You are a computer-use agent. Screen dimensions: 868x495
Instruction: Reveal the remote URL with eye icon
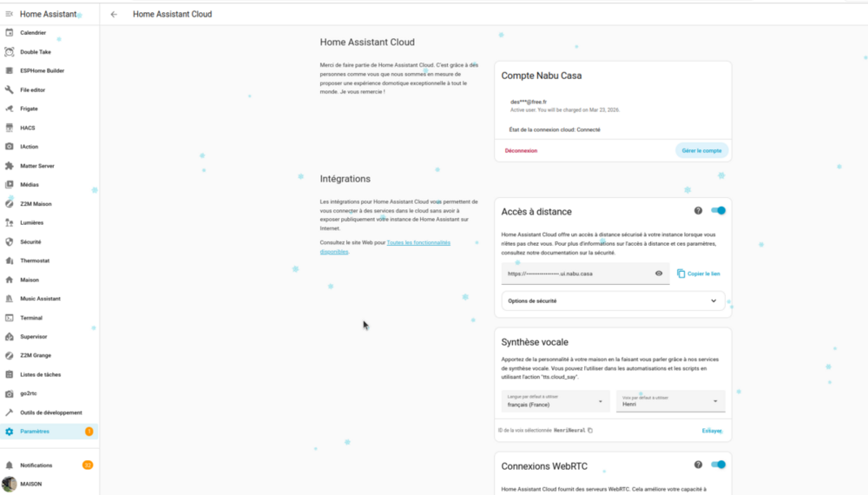(x=659, y=273)
